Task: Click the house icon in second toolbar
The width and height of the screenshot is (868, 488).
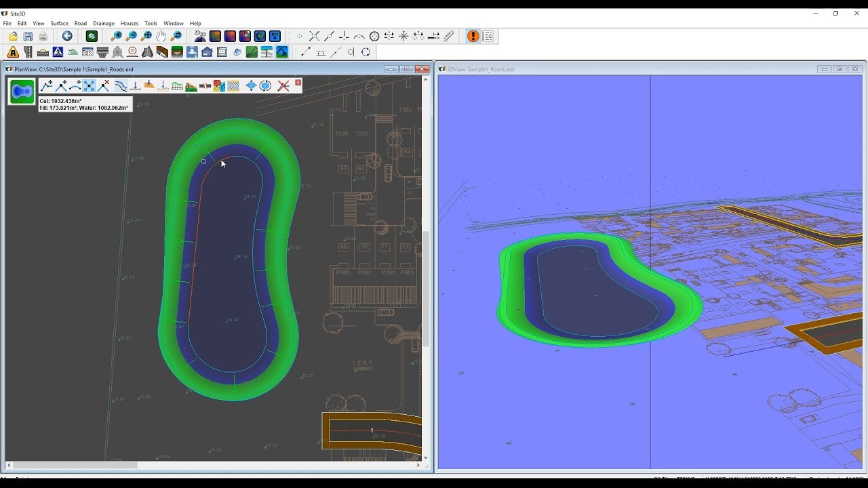Action: [x=207, y=52]
